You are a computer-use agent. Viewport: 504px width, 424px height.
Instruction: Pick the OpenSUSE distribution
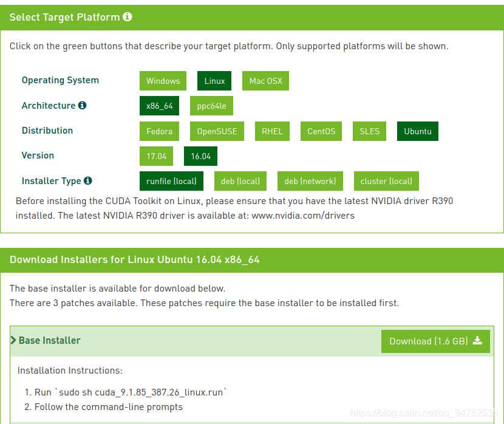click(217, 131)
